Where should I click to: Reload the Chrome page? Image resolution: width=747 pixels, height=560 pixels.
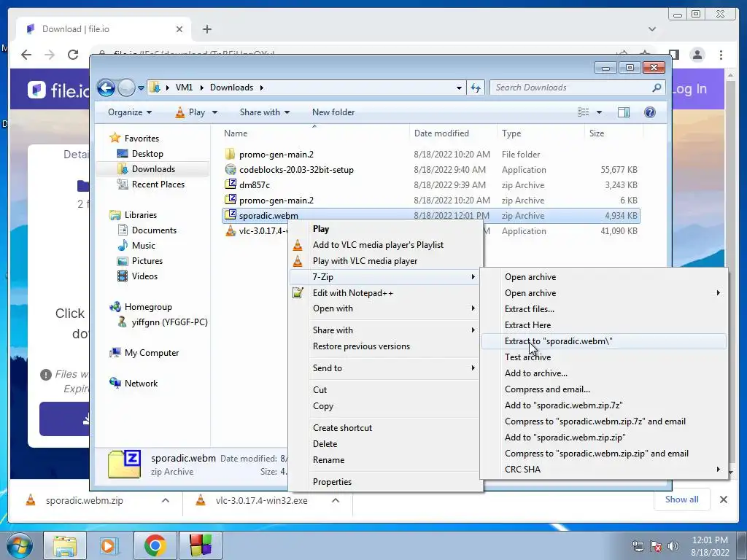point(73,55)
